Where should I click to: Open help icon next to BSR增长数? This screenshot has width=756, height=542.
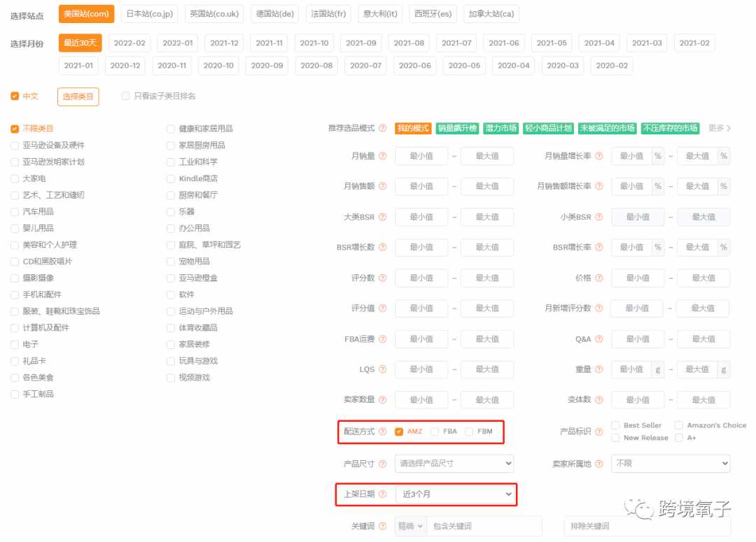click(382, 247)
